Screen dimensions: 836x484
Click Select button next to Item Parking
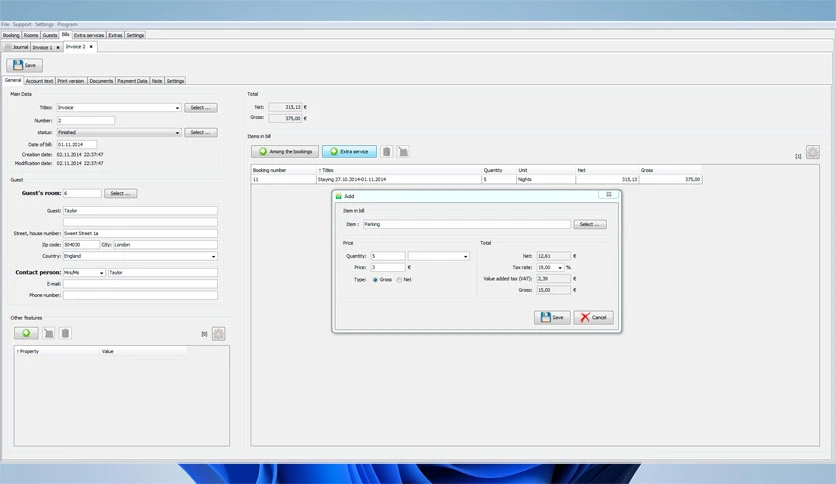click(x=590, y=224)
